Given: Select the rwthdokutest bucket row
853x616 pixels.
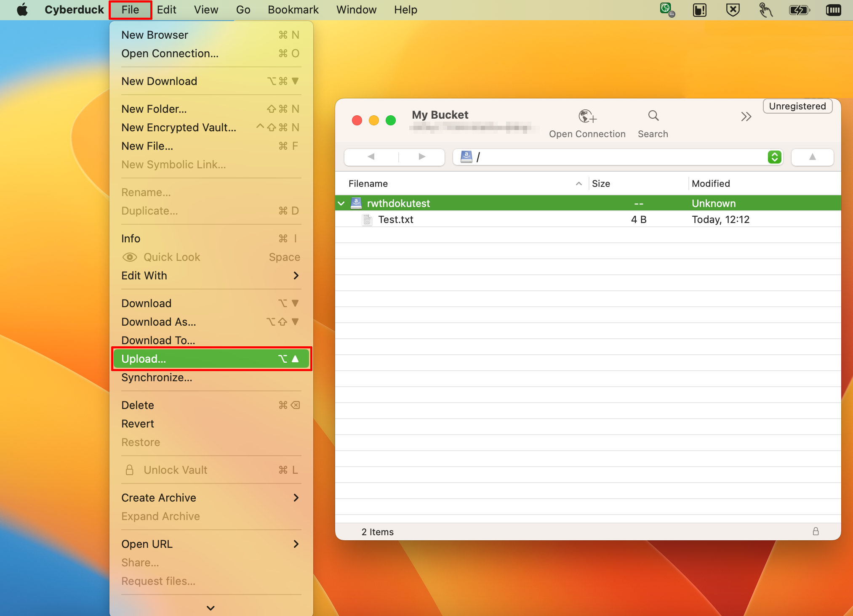Looking at the screenshot, I should point(588,203).
